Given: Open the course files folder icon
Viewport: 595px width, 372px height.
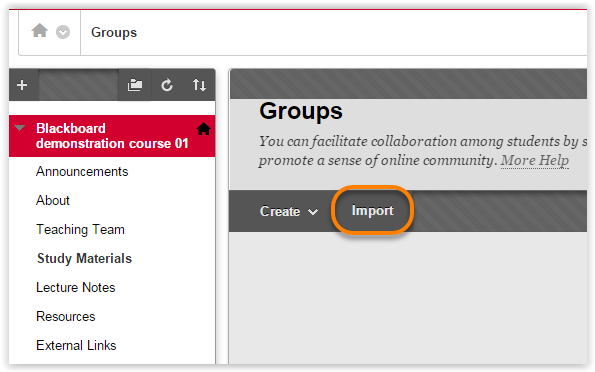Looking at the screenshot, I should click(x=135, y=85).
